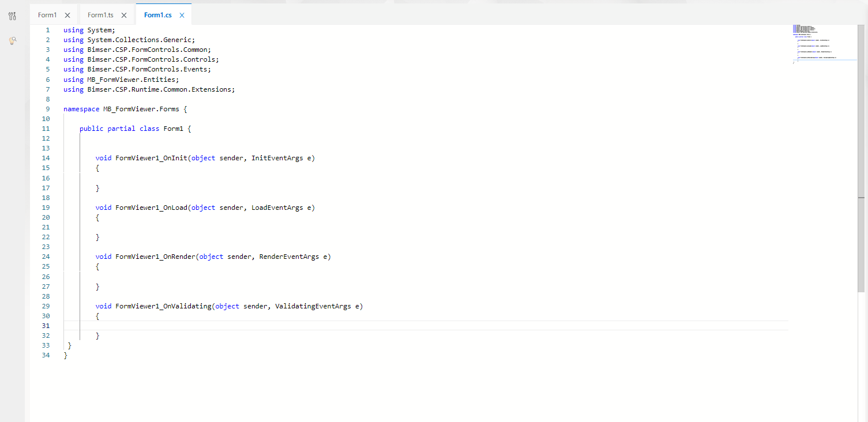Image resolution: width=868 pixels, height=422 pixels.
Task: Click 'ValidatingEventArgs' parameter type on line 29
Action: click(x=313, y=306)
